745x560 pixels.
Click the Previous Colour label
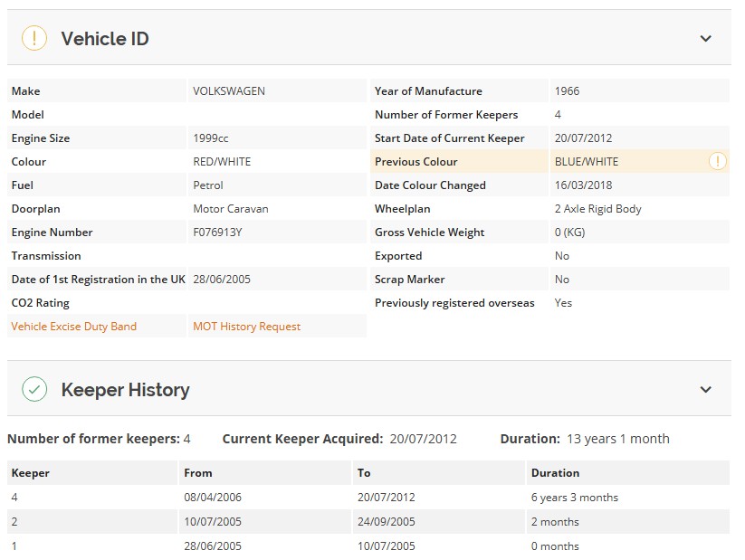click(416, 162)
